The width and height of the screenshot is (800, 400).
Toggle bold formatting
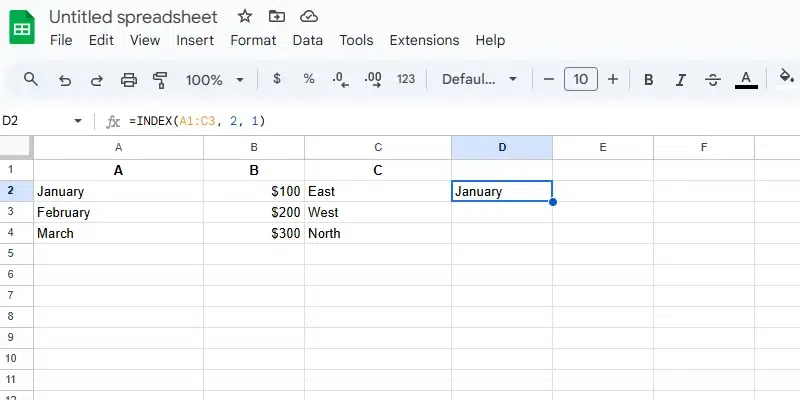[x=648, y=80]
